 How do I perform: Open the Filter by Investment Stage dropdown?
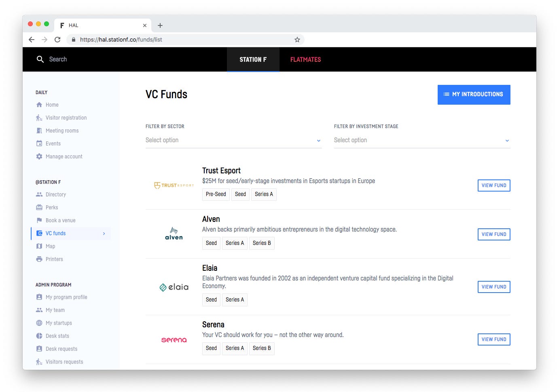tap(422, 140)
